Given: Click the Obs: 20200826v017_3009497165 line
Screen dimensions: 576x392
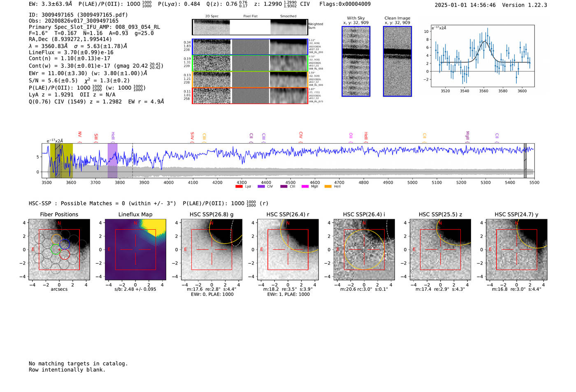Looking at the screenshot, I should pyautogui.click(x=74, y=21).
